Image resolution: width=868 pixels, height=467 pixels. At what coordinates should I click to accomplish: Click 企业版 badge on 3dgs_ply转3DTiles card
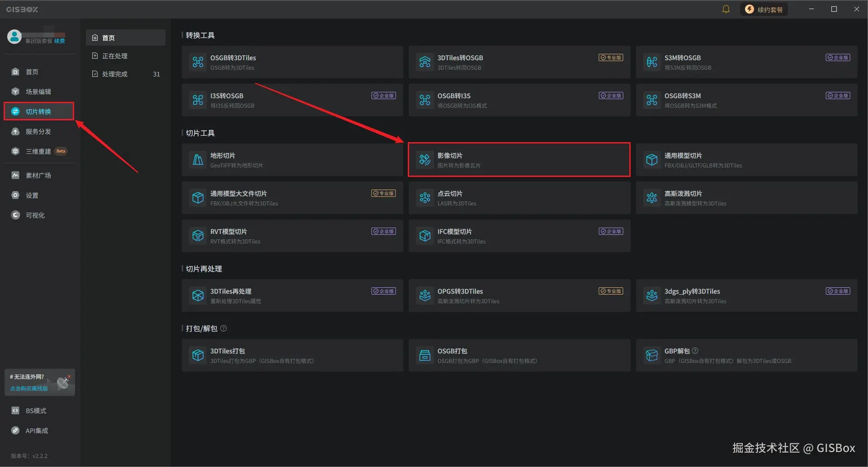[838, 291]
